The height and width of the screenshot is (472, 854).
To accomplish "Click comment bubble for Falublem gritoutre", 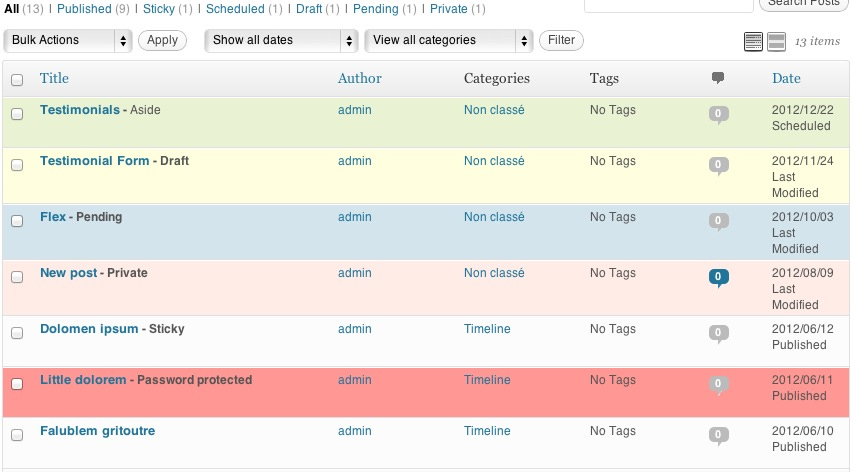I will (717, 435).
